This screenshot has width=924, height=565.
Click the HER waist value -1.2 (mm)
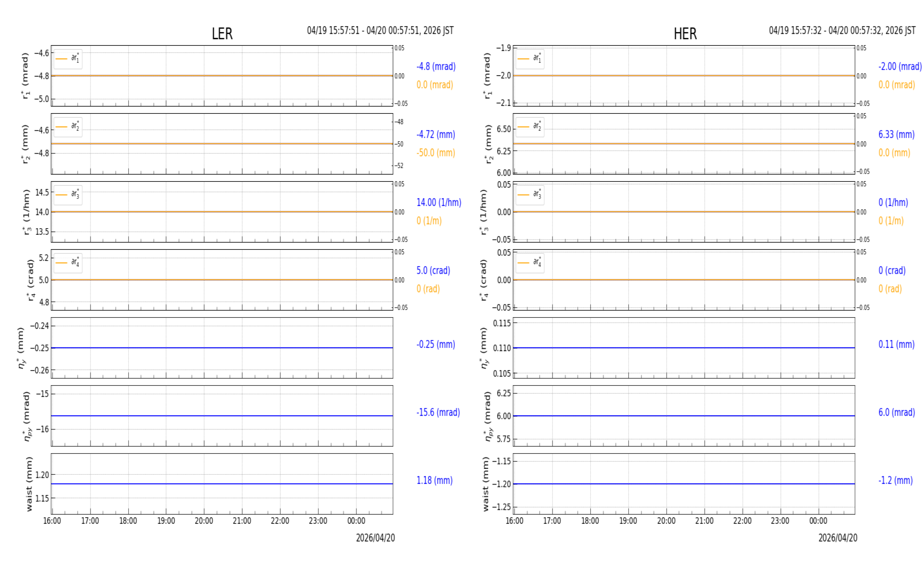(x=895, y=481)
